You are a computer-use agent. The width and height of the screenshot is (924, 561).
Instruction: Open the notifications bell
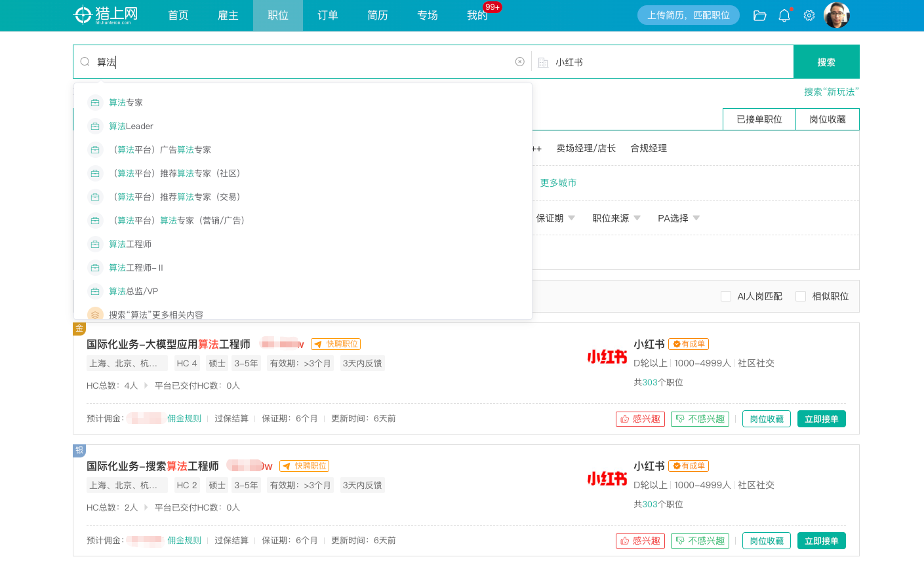(x=784, y=15)
